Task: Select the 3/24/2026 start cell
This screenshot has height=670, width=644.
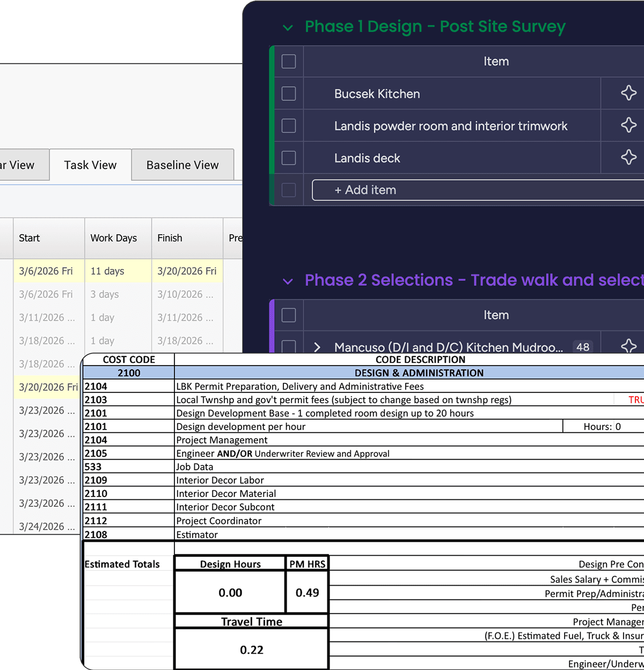Action: (47, 526)
